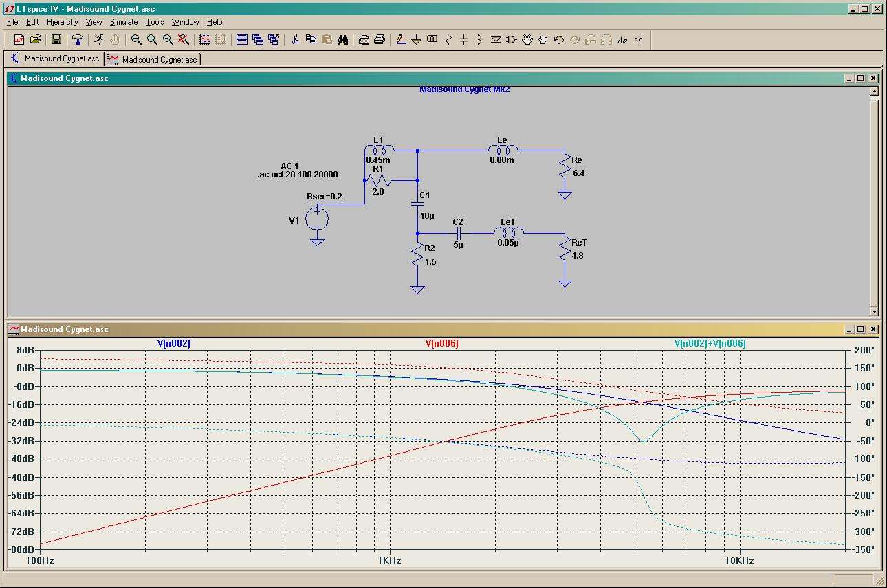The image size is (887, 588).
Task: Select the Resistor placement tool
Action: tap(448, 40)
